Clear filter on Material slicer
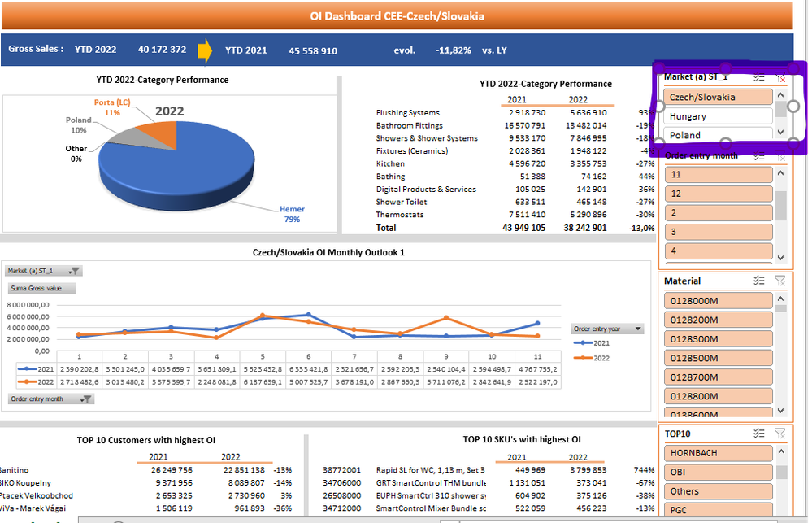Viewport: 812px width, 523px height. click(779, 281)
